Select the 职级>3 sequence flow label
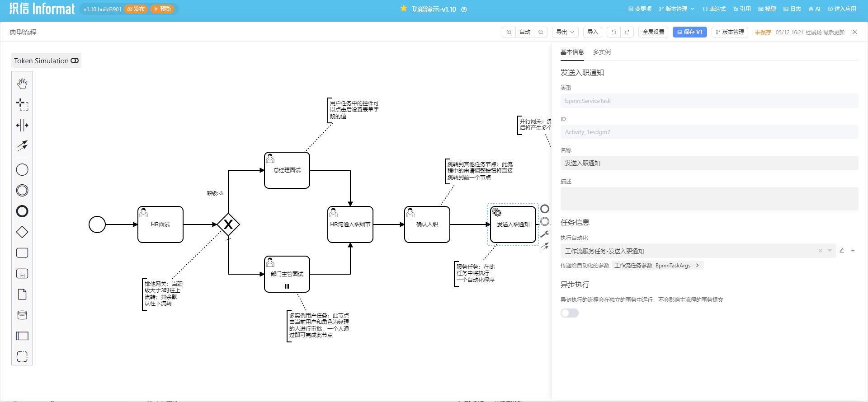Viewport: 868px width, 402px height. click(215, 193)
